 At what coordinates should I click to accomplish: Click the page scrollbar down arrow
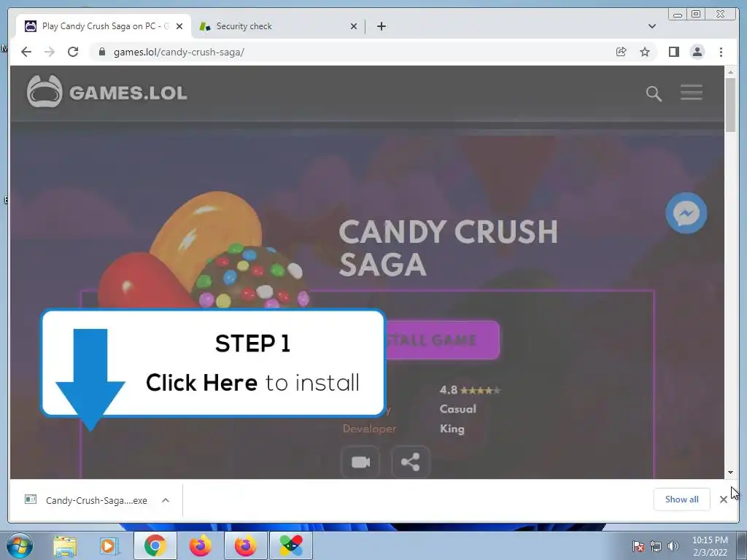click(x=730, y=472)
